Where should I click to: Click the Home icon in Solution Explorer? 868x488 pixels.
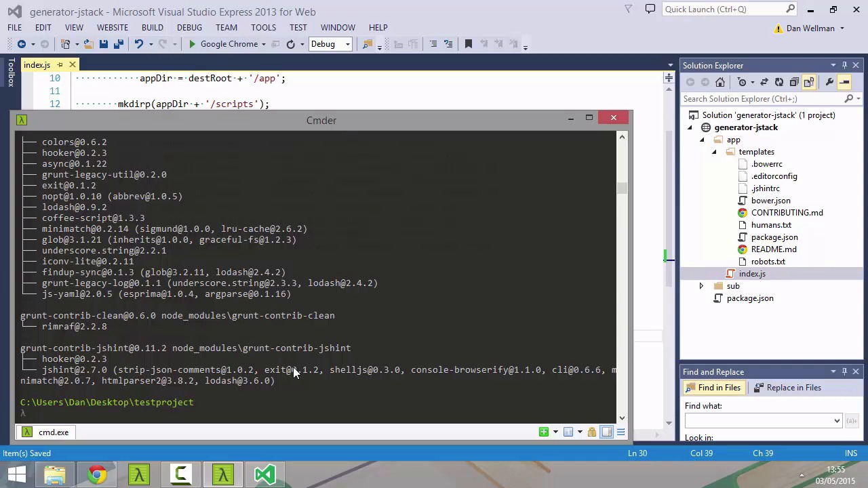point(720,82)
